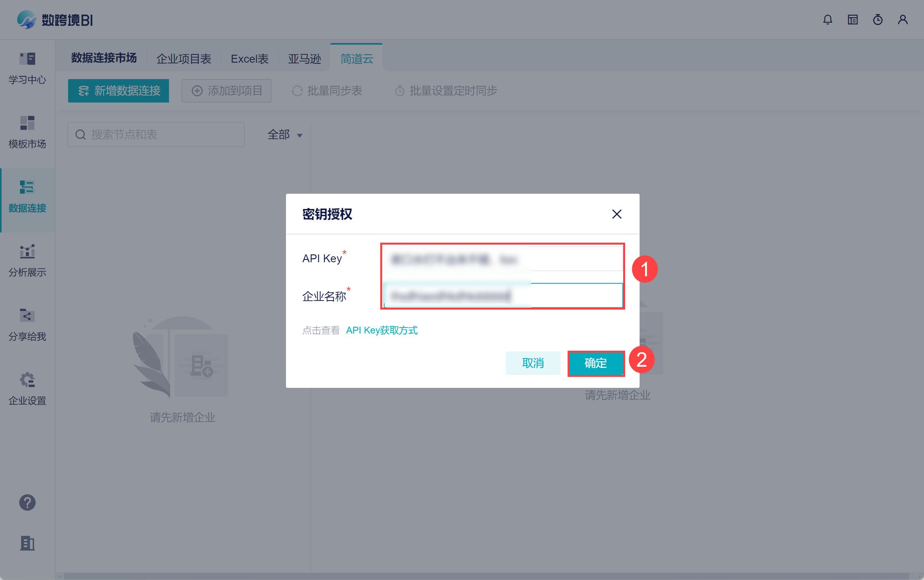Click the help question mark icon
924x580 pixels.
pyautogui.click(x=27, y=503)
